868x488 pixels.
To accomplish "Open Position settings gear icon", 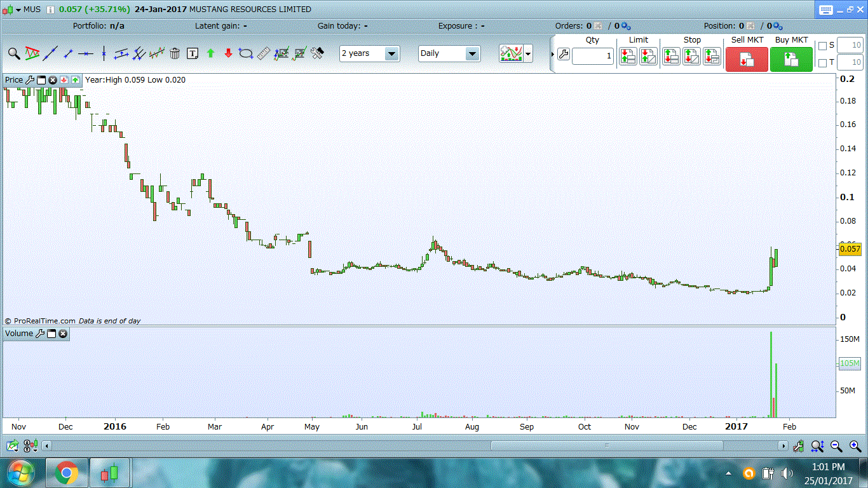I will pos(777,26).
